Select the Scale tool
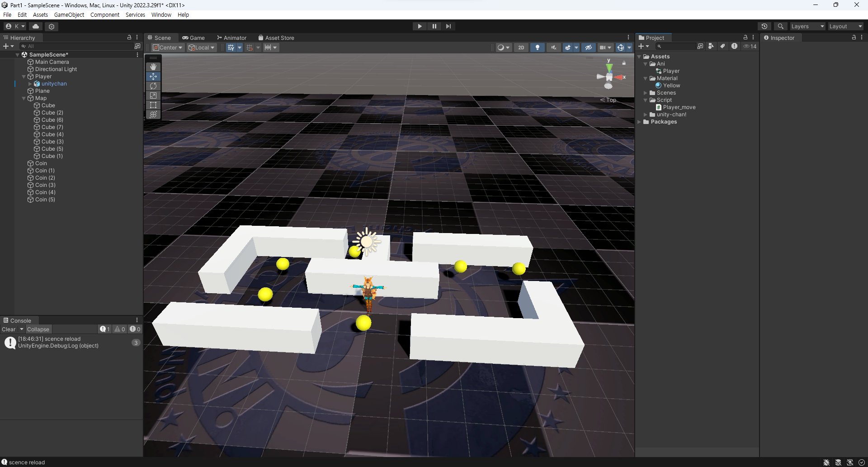This screenshot has height=467, width=868. (x=153, y=95)
